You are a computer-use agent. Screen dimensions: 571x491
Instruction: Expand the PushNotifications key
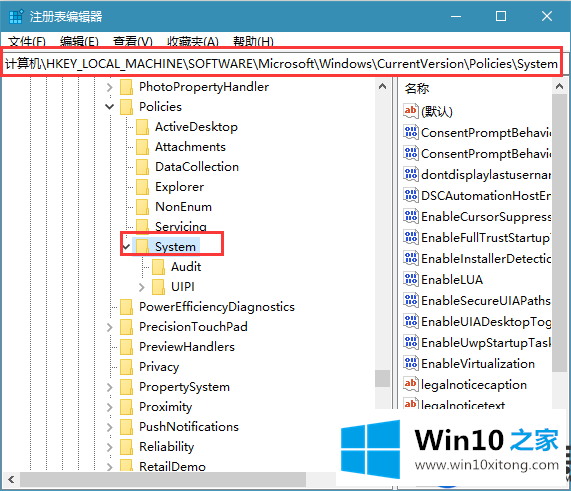coord(109,427)
